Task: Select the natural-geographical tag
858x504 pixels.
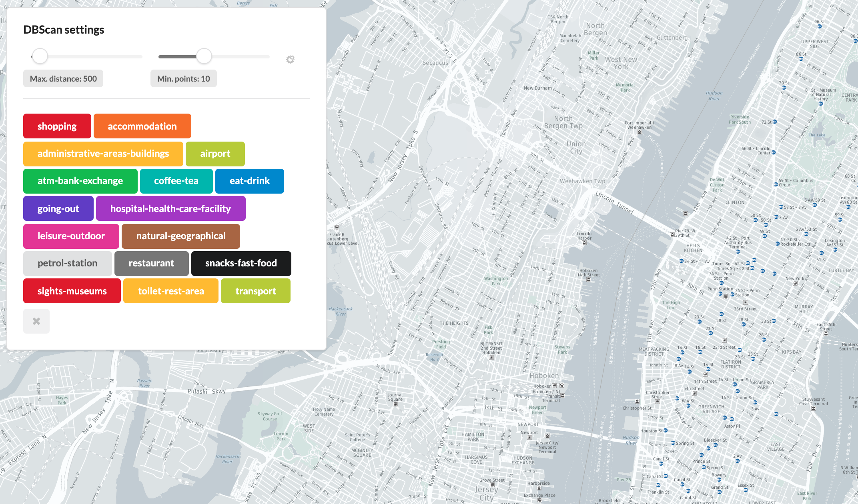Action: click(181, 236)
